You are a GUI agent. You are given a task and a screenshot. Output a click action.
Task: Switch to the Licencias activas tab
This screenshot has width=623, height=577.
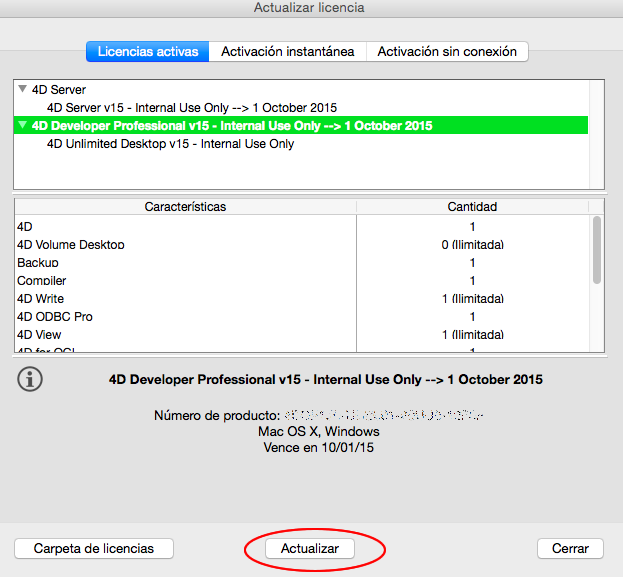(147, 51)
